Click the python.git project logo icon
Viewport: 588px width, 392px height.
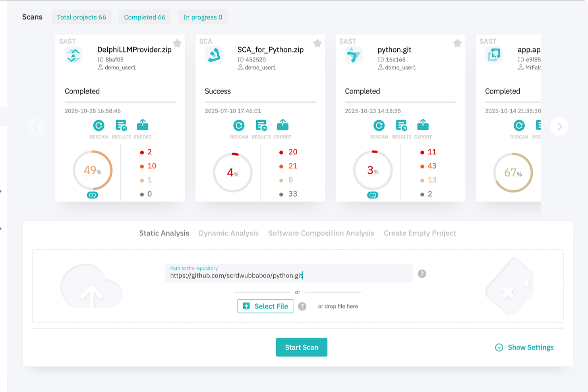point(354,55)
